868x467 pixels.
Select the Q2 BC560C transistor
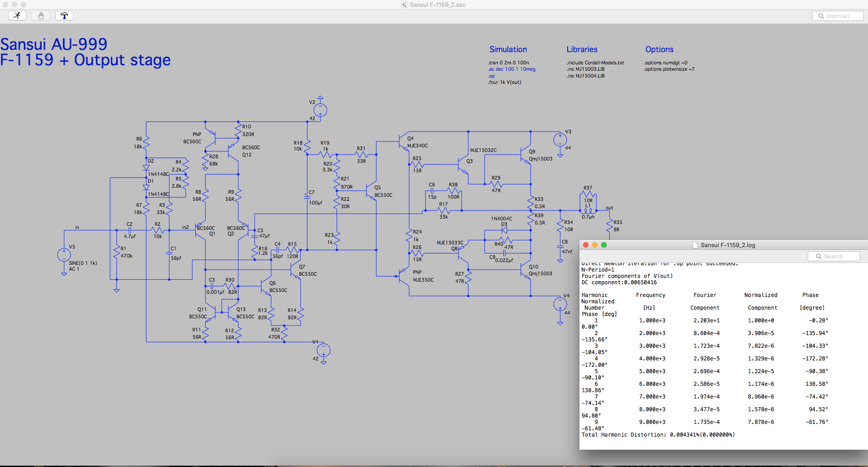(x=243, y=230)
